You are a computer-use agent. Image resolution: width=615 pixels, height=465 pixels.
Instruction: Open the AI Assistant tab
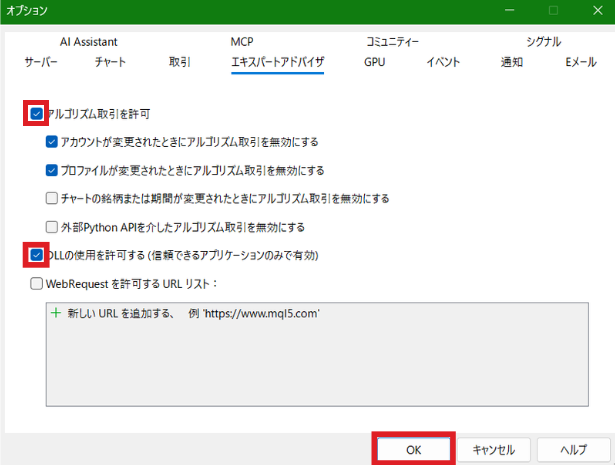(x=88, y=42)
